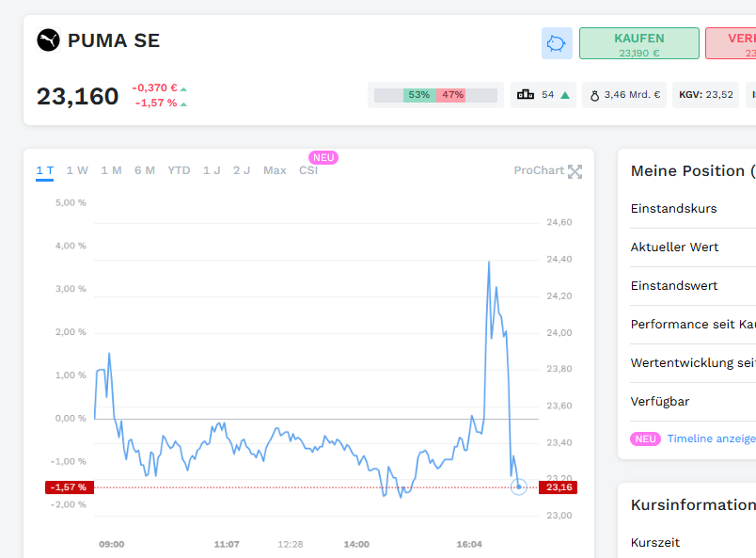756x558 pixels.
Task: Click the piggy bank savings plan icon
Action: (x=557, y=43)
